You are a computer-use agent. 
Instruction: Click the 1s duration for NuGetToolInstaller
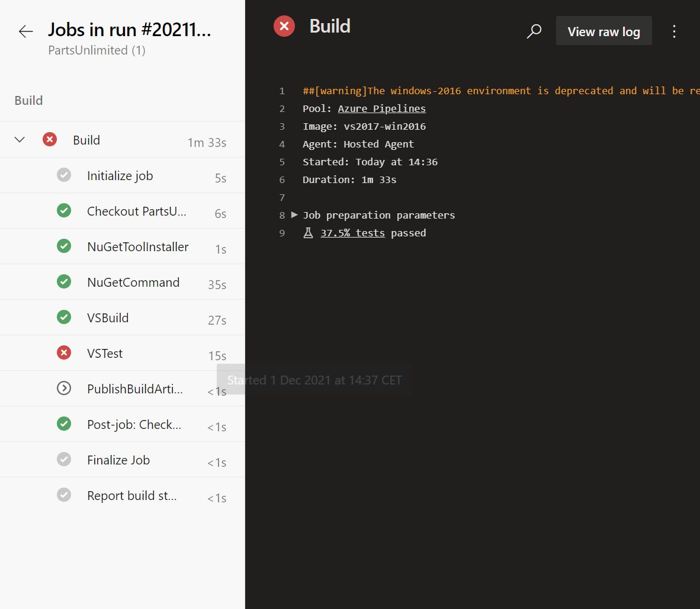click(220, 249)
